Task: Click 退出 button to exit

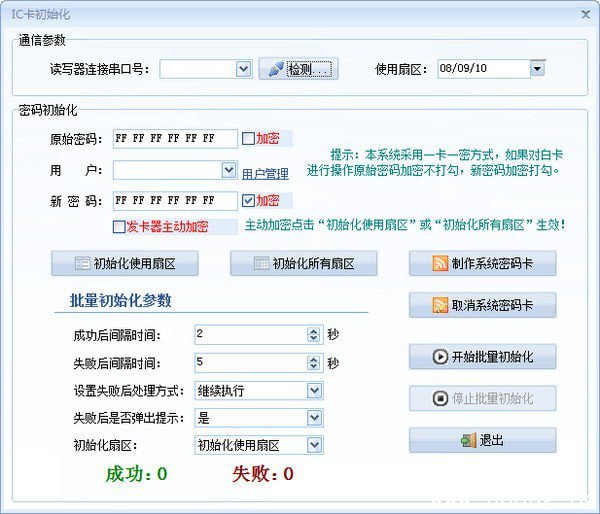Action: (x=483, y=440)
